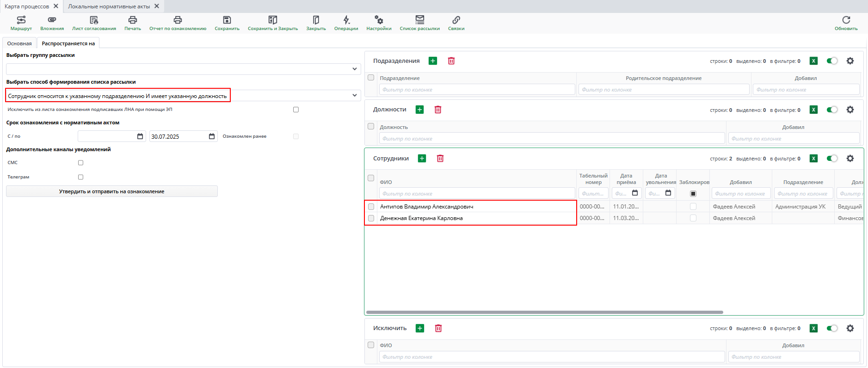Select the Карта процессов tab

pyautogui.click(x=27, y=6)
